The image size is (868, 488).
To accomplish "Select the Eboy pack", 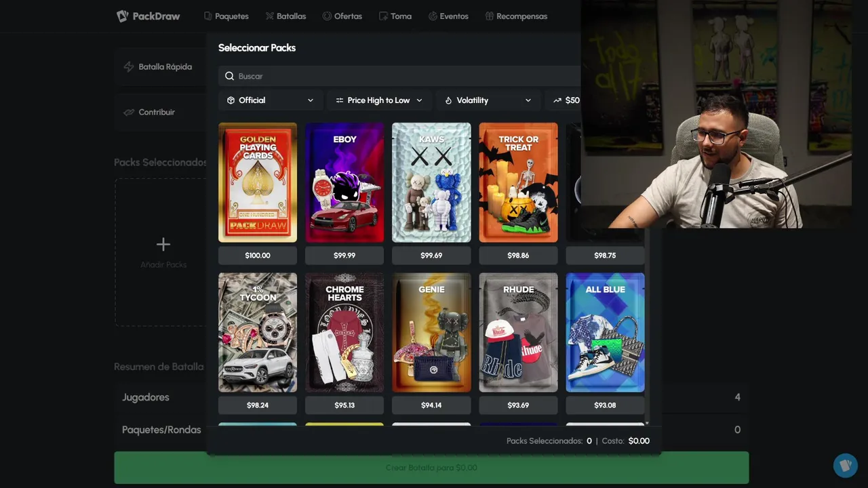I will pyautogui.click(x=344, y=182).
